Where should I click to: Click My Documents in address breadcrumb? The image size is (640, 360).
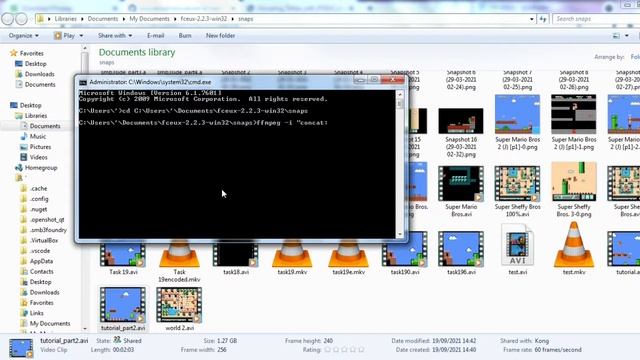click(149, 19)
